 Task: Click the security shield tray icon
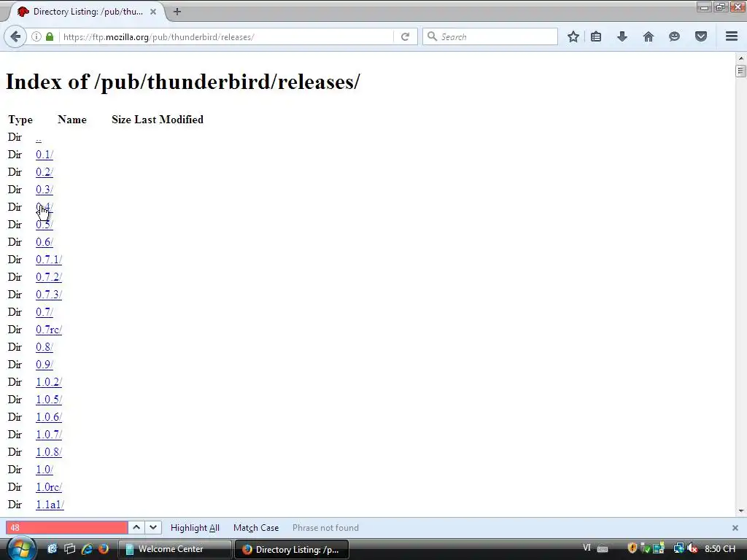632,548
